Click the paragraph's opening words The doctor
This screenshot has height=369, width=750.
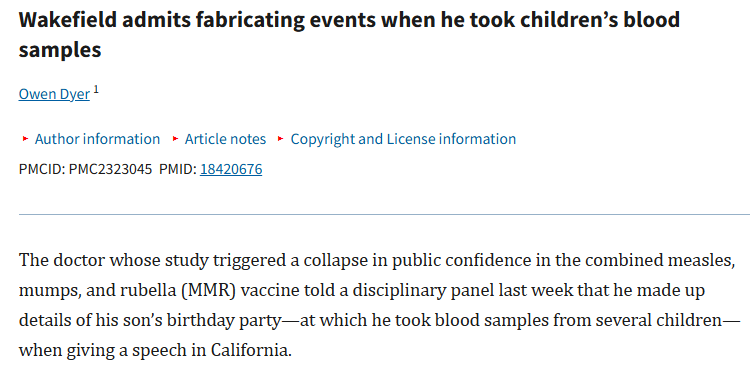(59, 261)
